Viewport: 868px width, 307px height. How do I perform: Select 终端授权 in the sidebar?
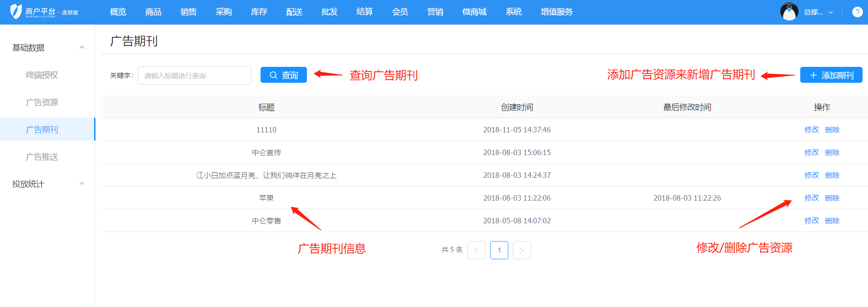point(42,75)
